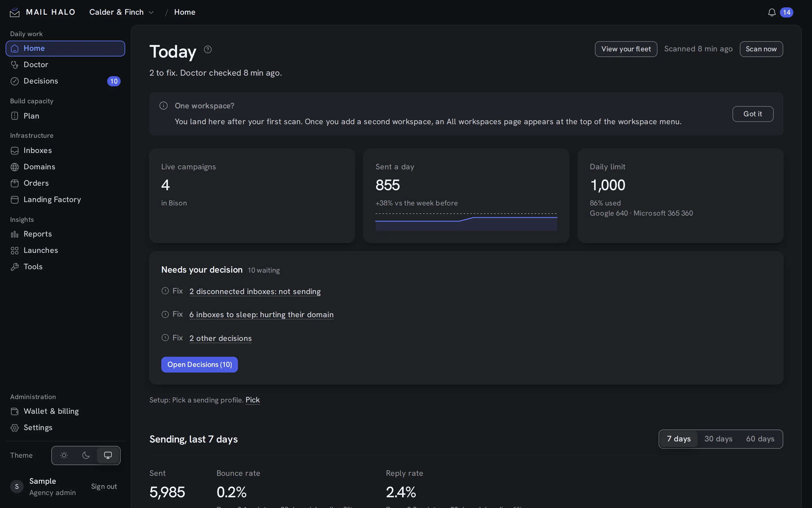The width and height of the screenshot is (812, 508).
Task: Click the S user avatar
Action: 17,487
